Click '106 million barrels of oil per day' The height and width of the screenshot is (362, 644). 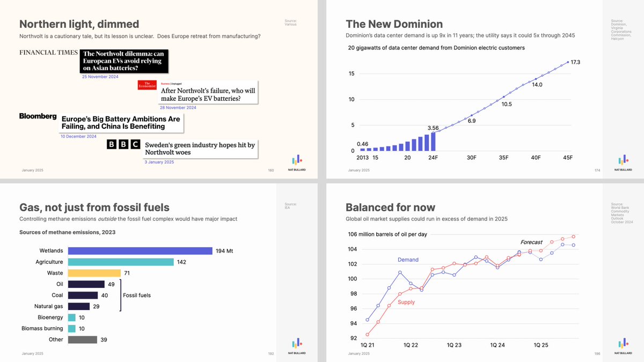[x=387, y=234]
